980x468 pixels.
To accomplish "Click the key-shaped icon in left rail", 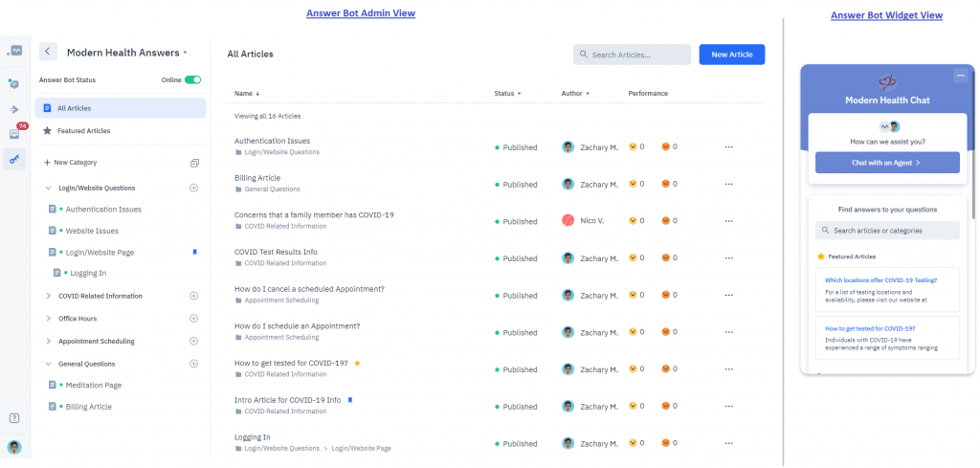I will (x=14, y=159).
